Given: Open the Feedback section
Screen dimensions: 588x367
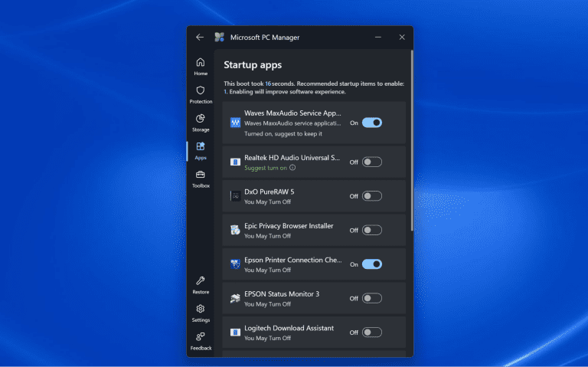Looking at the screenshot, I should (201, 340).
